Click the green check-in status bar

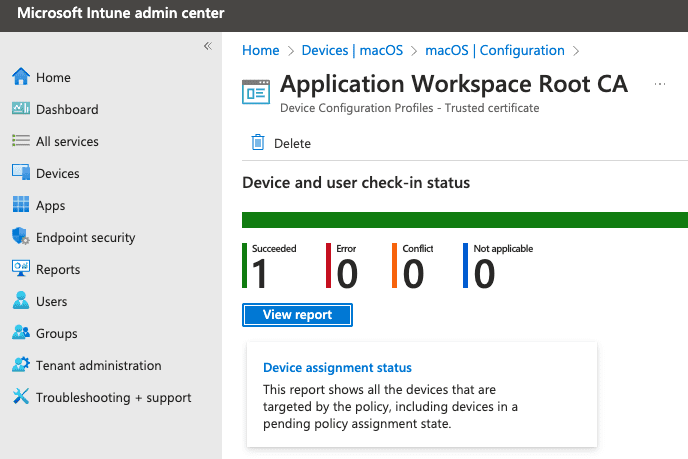(464, 220)
